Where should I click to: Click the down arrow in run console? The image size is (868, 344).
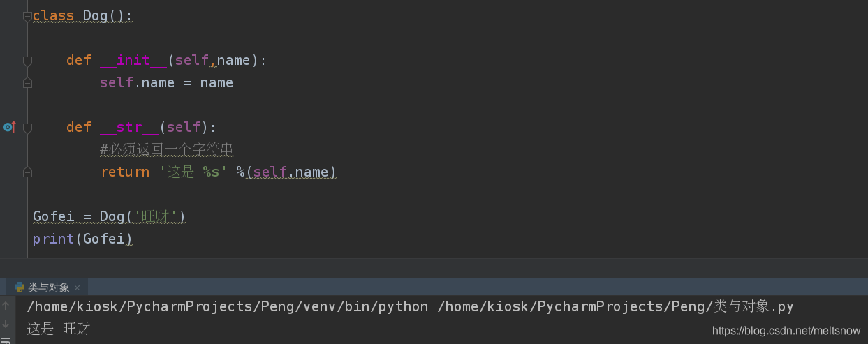(x=6, y=324)
